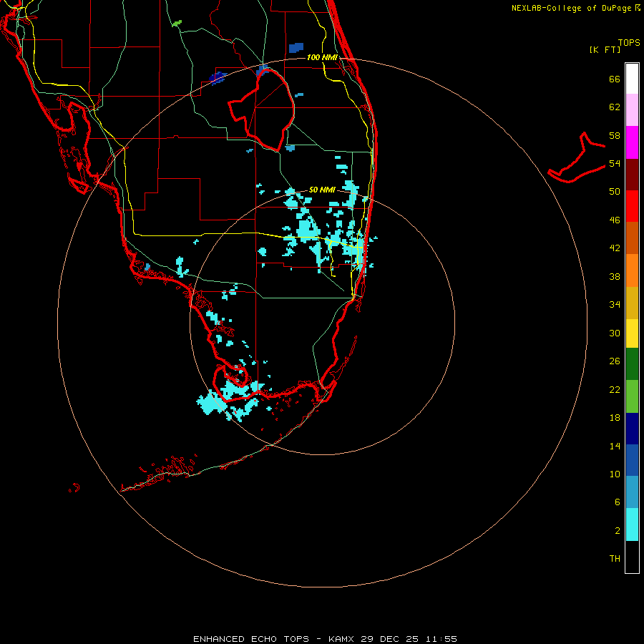
Task: Click the light pink legend swatch
Action: (x=632, y=109)
